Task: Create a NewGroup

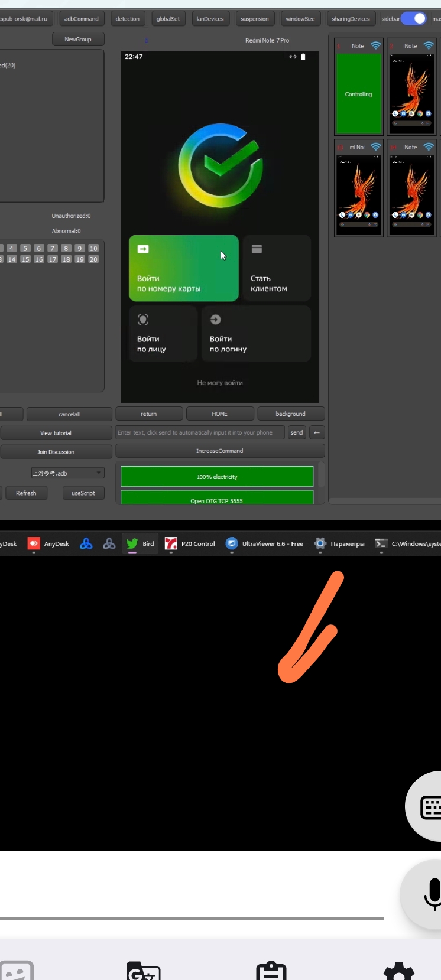Action: [78, 40]
